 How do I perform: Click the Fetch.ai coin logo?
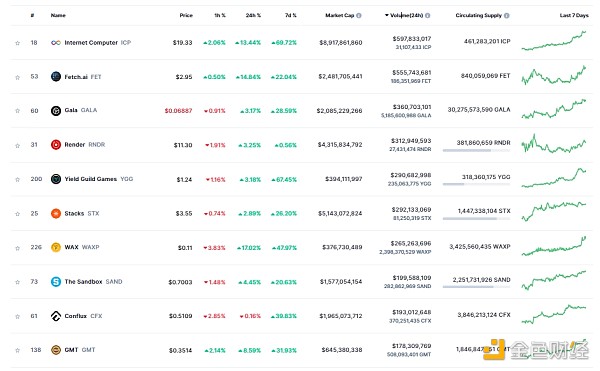point(56,76)
